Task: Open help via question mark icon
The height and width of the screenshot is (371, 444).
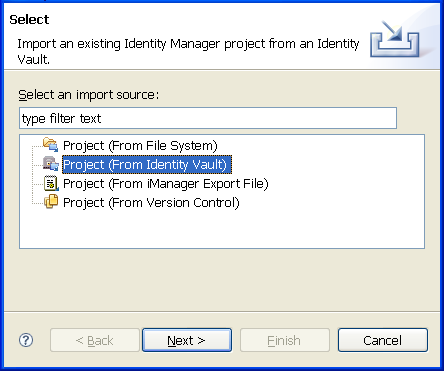Action: pyautogui.click(x=26, y=340)
